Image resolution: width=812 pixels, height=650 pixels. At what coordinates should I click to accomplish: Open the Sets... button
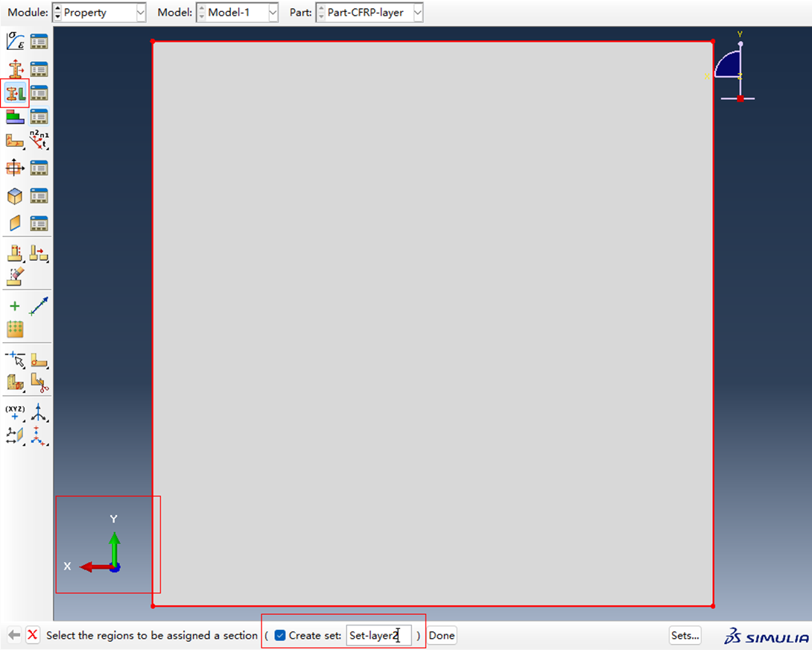point(685,635)
